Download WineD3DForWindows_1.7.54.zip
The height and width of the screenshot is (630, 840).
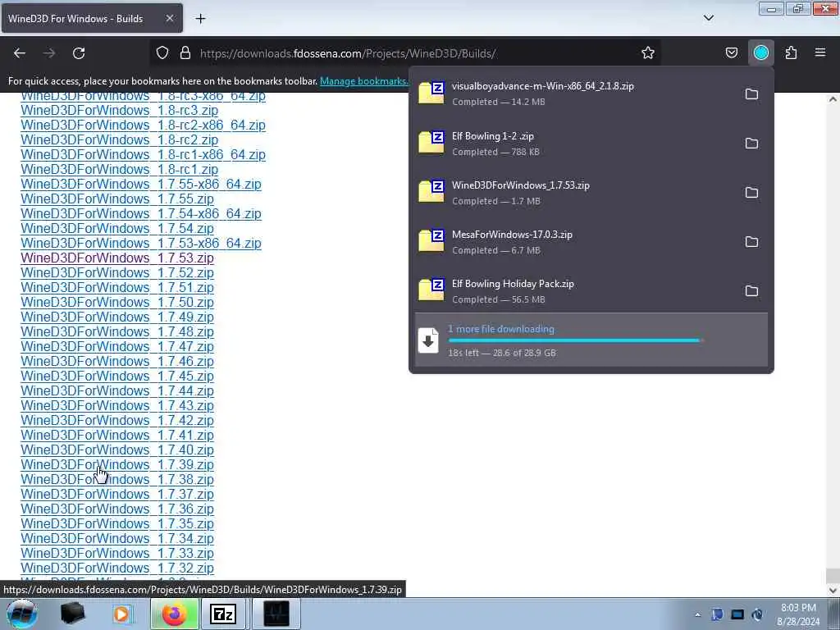tap(116, 229)
